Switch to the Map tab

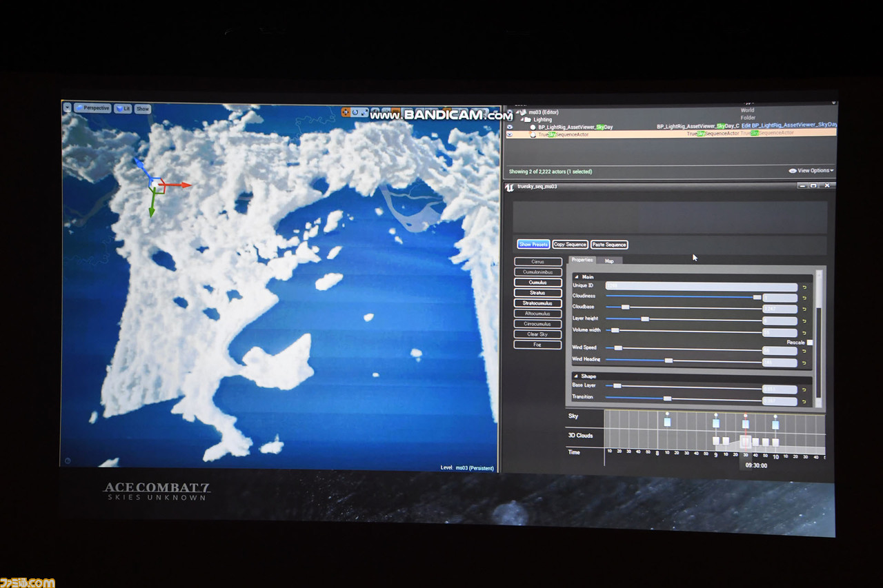(609, 261)
